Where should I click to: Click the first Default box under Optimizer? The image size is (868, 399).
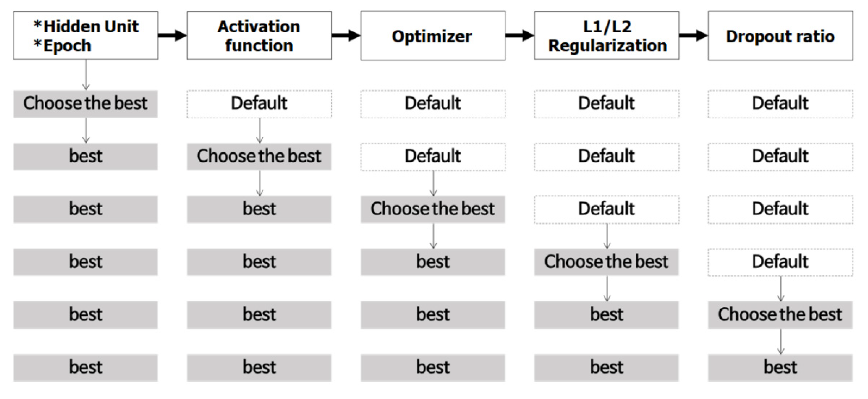click(433, 103)
